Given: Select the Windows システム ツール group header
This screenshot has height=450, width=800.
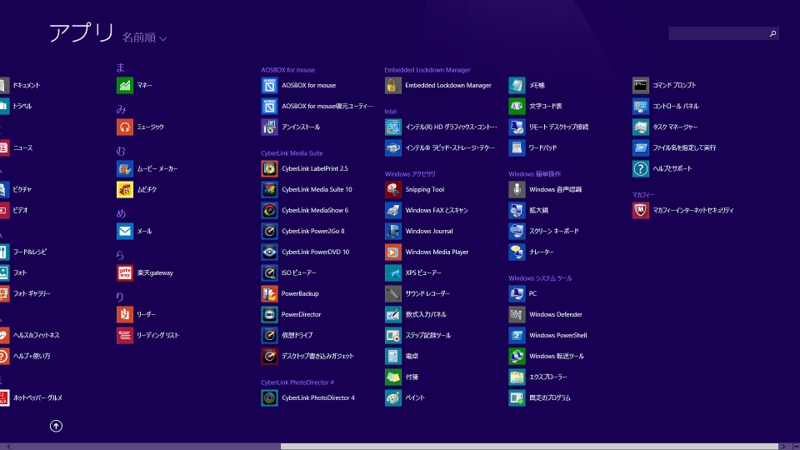Looking at the screenshot, I should click(540, 278).
